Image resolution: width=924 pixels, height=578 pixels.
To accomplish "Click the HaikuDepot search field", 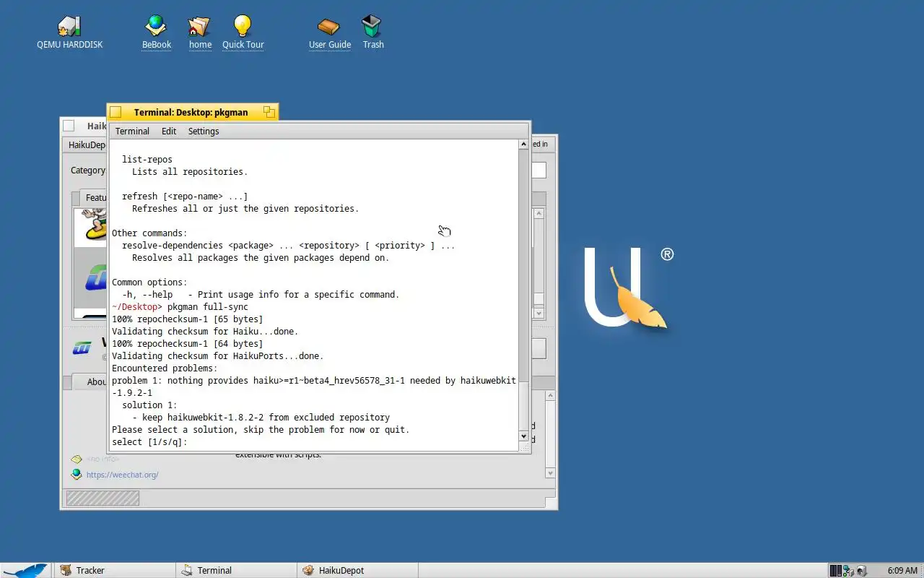I will 539,171.
